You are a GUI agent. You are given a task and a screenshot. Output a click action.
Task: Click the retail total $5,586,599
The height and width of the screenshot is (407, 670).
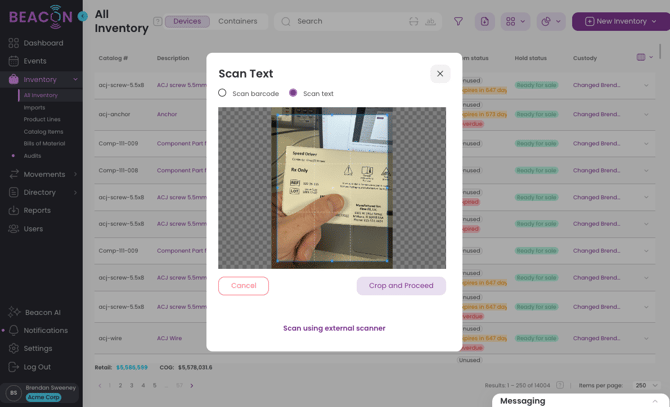coord(132,367)
